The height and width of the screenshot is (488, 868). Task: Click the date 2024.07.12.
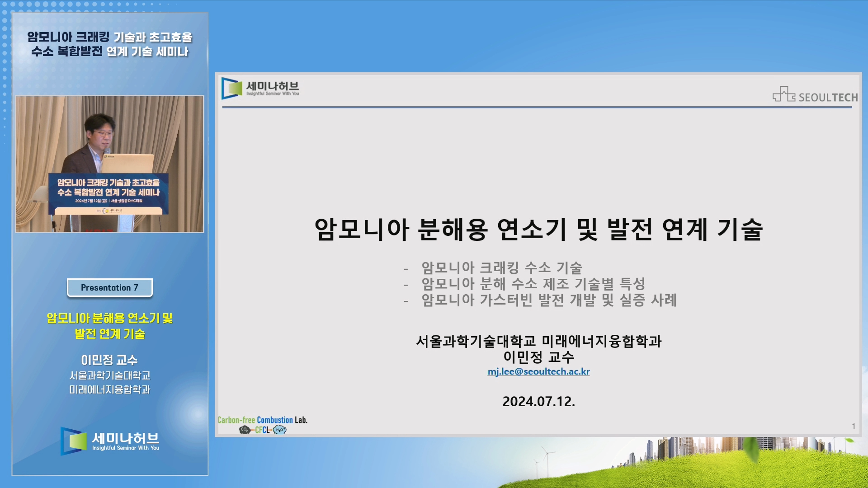coord(538,401)
